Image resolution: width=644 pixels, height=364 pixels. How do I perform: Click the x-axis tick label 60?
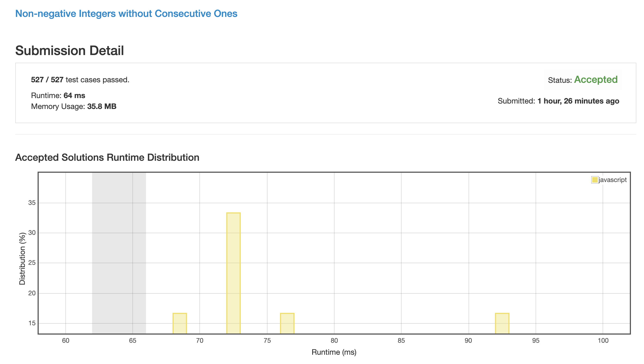[66, 341]
